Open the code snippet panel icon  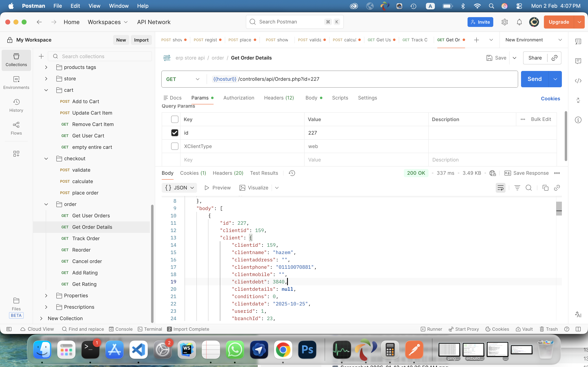pos(578,81)
